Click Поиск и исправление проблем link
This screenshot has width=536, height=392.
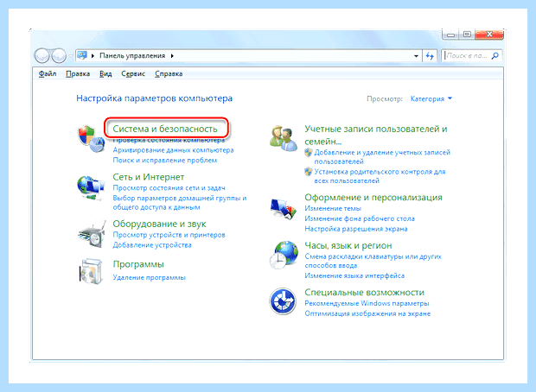tap(165, 160)
